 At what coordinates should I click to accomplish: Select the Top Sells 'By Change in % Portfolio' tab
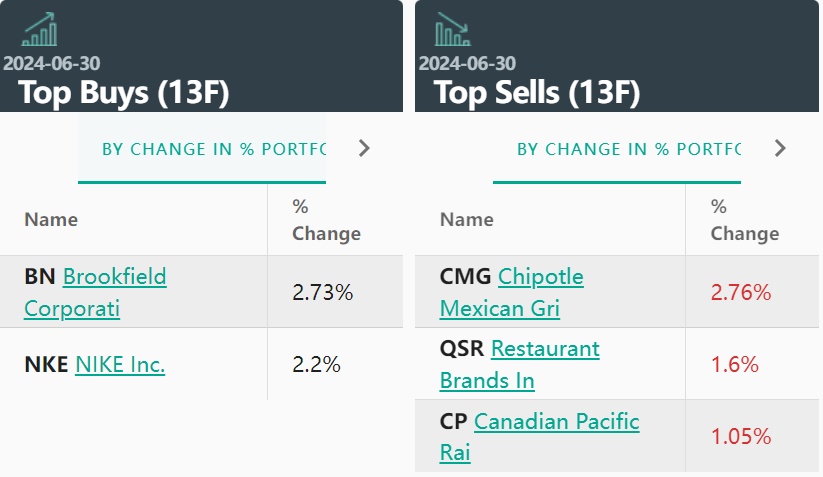(629, 149)
